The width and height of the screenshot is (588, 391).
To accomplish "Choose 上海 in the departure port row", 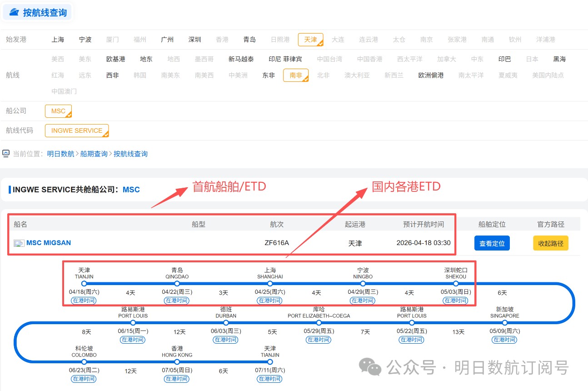I will (x=58, y=40).
